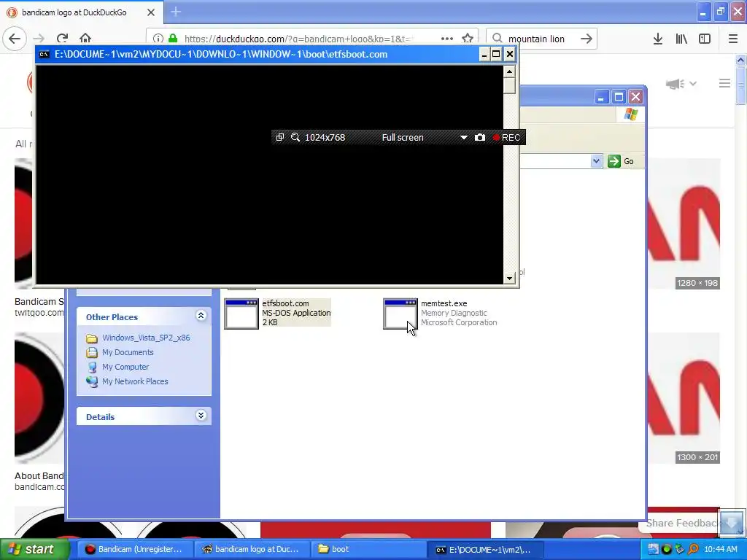Open the DuckDuckGo page hamburger menu
Viewport: 747px width, 560px height.
(x=724, y=83)
